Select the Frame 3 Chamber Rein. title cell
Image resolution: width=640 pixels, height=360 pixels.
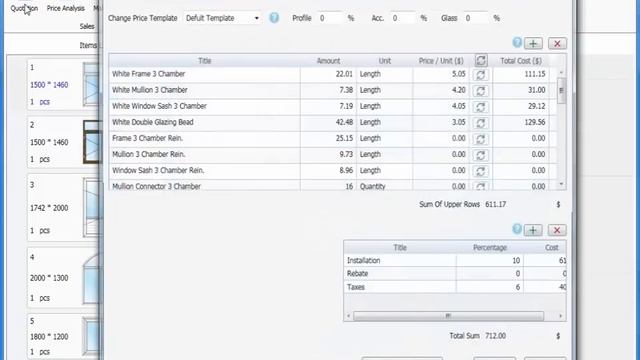click(x=204, y=138)
